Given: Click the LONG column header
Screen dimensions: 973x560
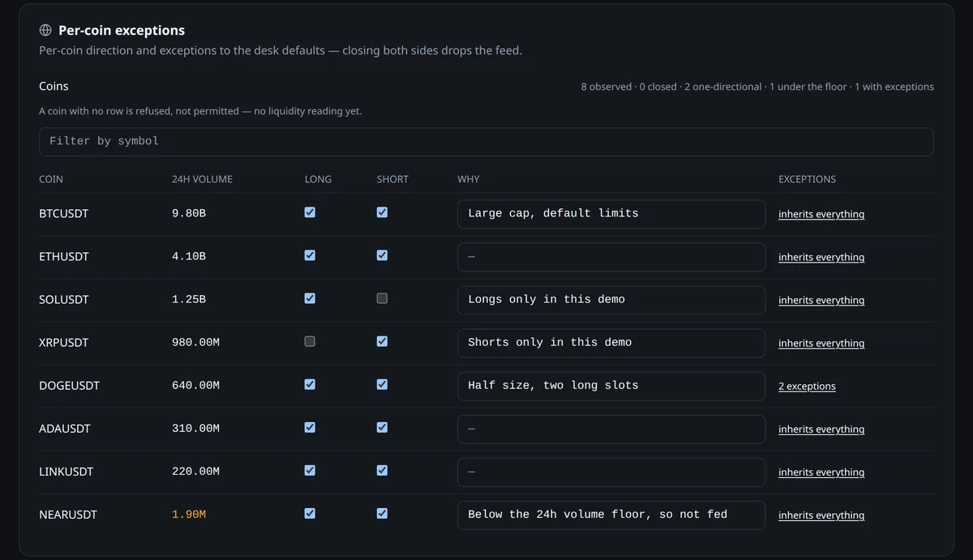Looking at the screenshot, I should 318,179.
